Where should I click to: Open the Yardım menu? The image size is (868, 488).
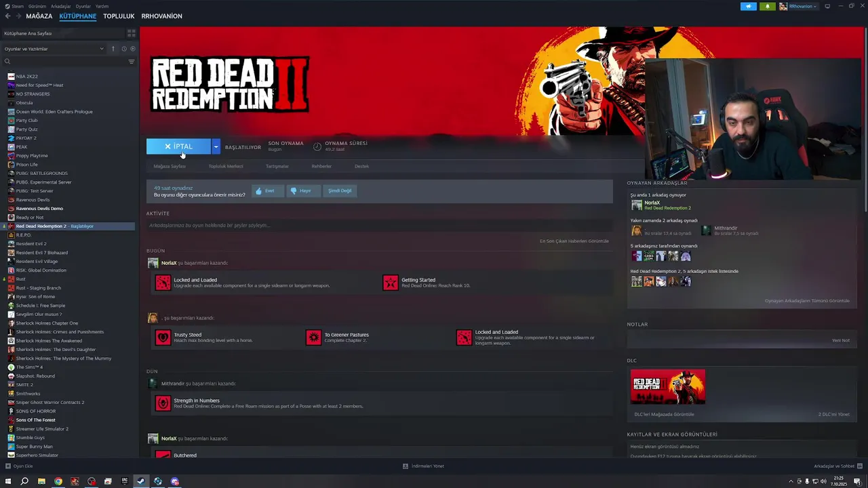pyautogui.click(x=102, y=6)
